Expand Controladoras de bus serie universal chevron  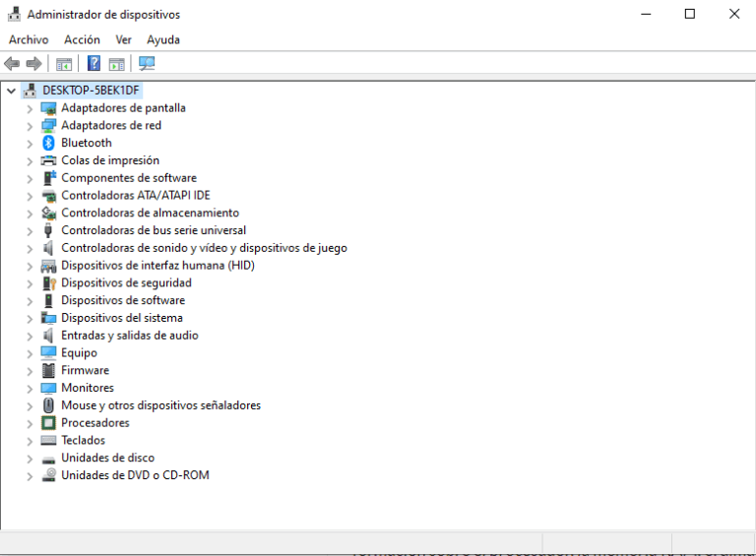30,231
